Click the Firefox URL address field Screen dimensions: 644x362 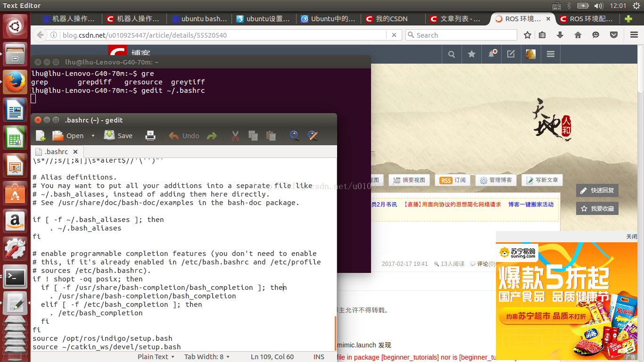coord(224,35)
